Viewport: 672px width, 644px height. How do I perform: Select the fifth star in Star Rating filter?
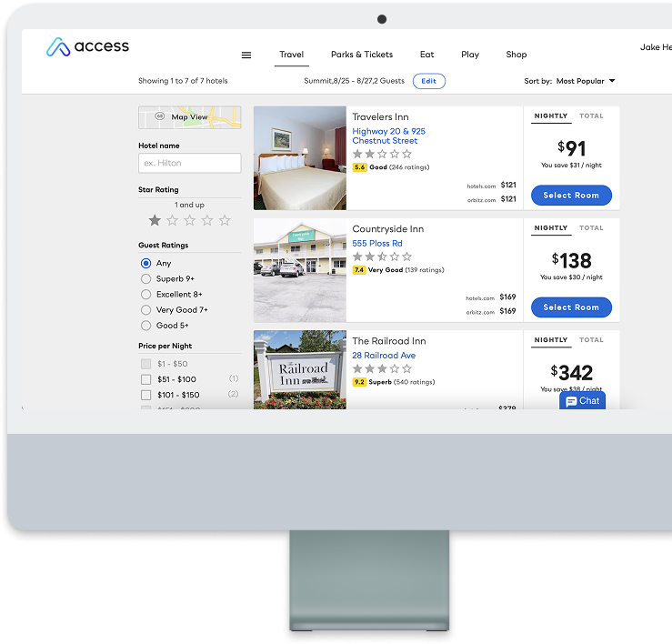[225, 220]
